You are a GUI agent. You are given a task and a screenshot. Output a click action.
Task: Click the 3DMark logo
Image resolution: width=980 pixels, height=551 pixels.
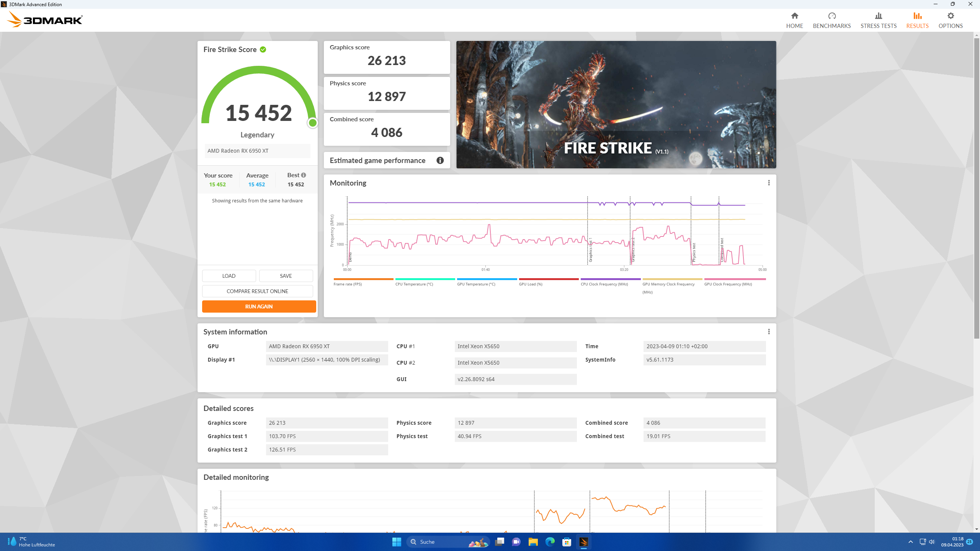tap(45, 20)
